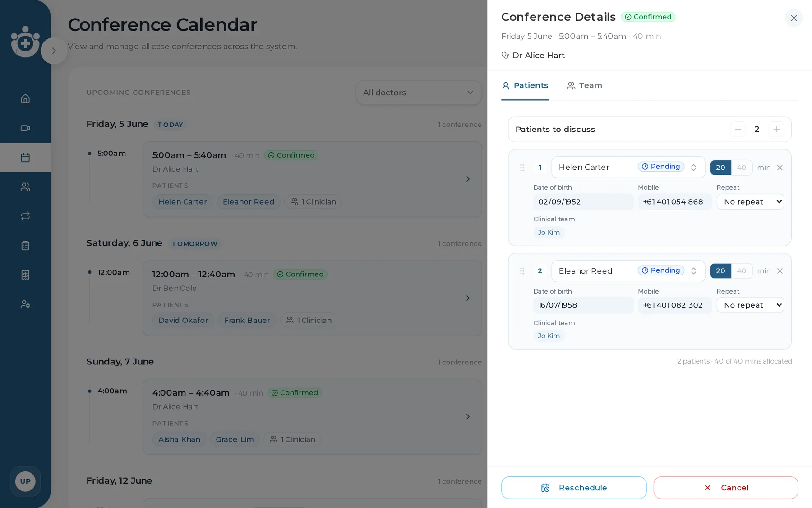This screenshot has height=508, width=812.
Task: Click date of birth field 02/09/1952
Action: coord(583,202)
